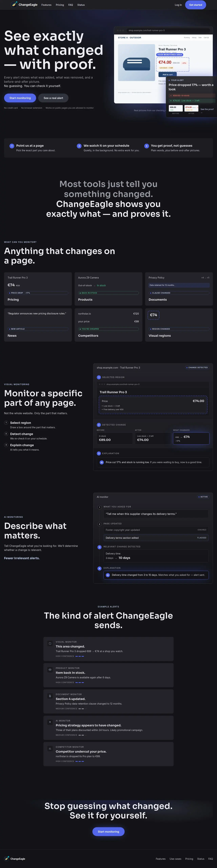
Task: Open the 'This area changed.' alert
Action: (108, 649)
